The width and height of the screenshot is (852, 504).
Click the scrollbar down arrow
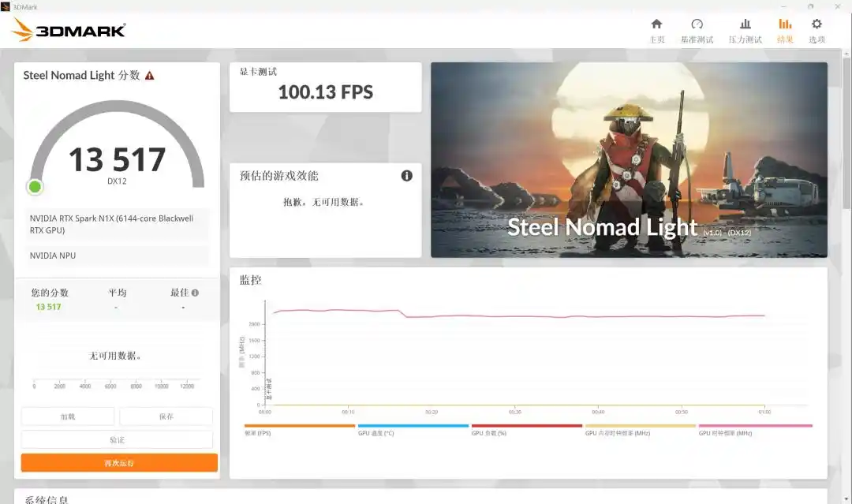click(846, 498)
